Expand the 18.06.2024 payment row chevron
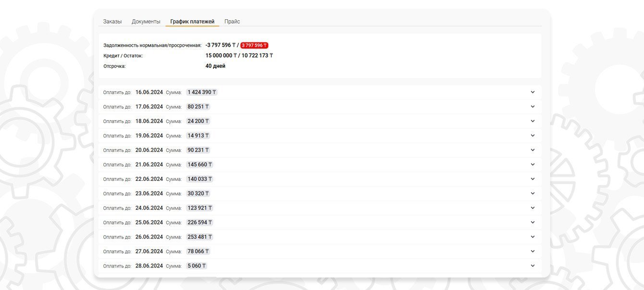 click(x=533, y=121)
